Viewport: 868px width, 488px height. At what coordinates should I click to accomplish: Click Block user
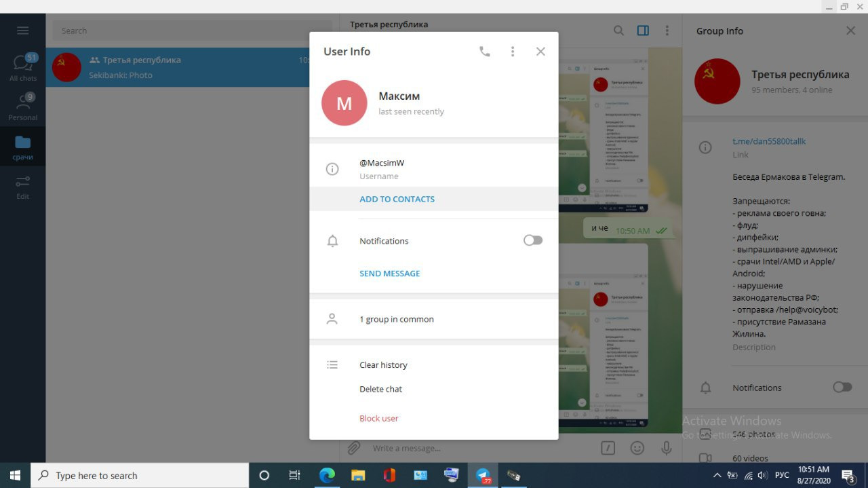pyautogui.click(x=378, y=418)
